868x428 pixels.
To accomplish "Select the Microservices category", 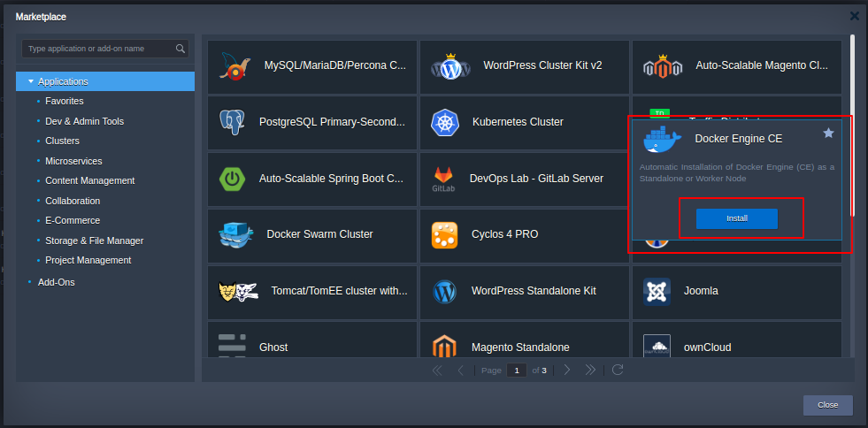I will click(73, 161).
